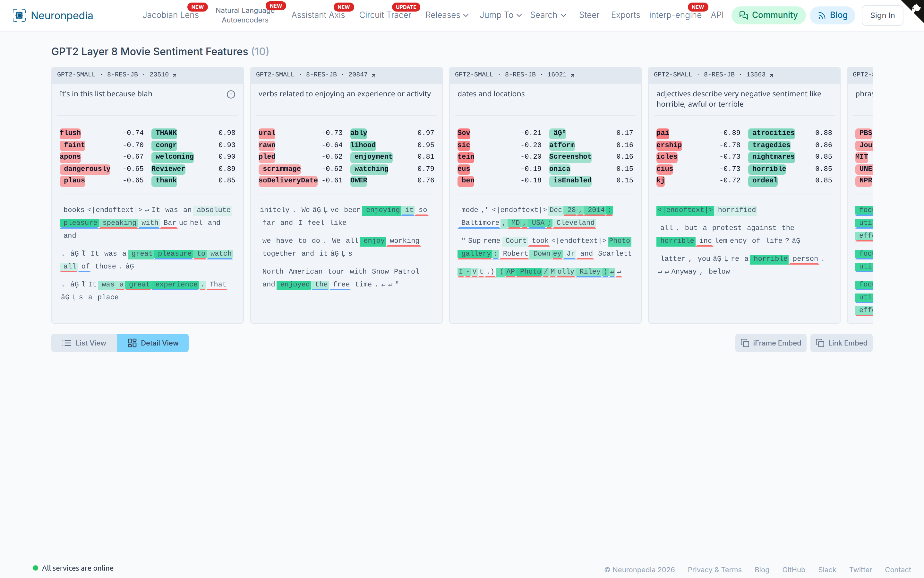Viewport: 924px width, 578px height.
Task: Expand the Search dropdown
Action: 548,15
